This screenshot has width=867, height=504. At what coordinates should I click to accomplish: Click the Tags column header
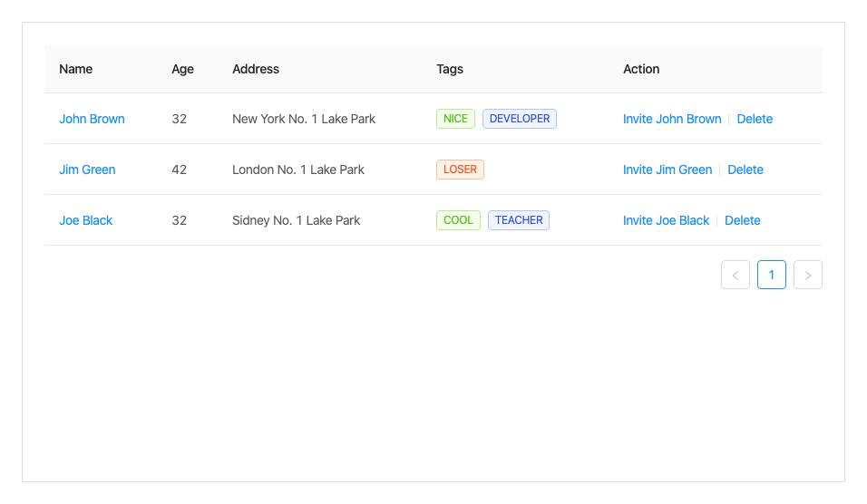pos(450,69)
